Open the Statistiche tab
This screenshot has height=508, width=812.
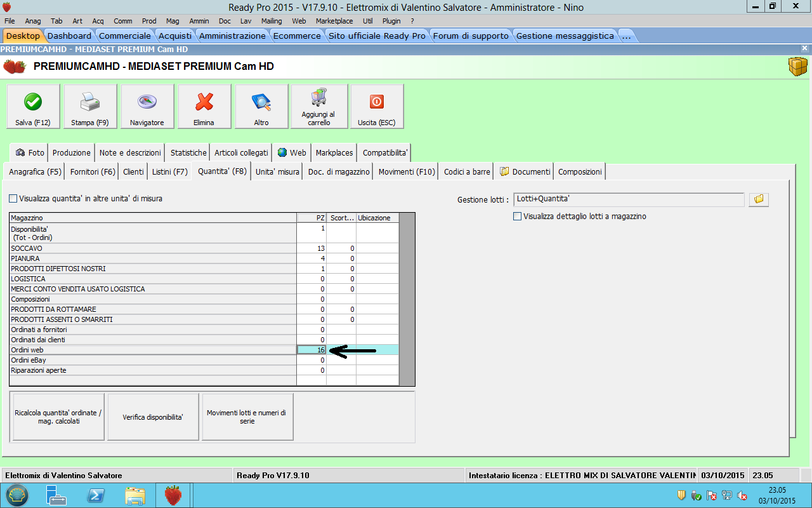[188, 153]
